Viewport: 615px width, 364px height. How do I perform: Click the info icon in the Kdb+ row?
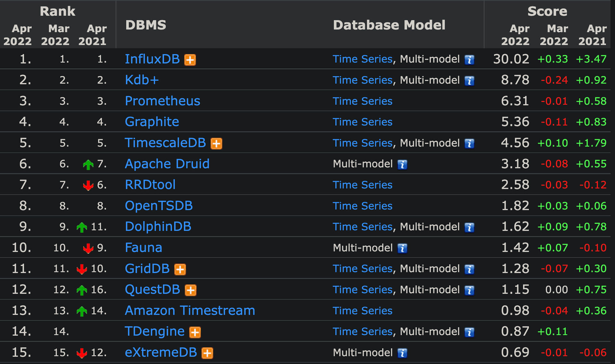[469, 81]
